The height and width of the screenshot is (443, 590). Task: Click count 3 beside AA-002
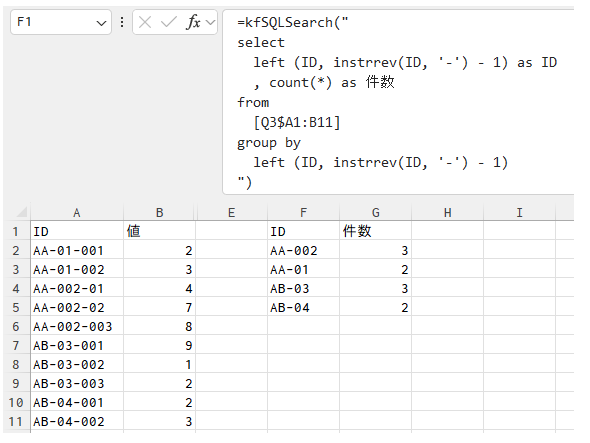tap(376, 250)
